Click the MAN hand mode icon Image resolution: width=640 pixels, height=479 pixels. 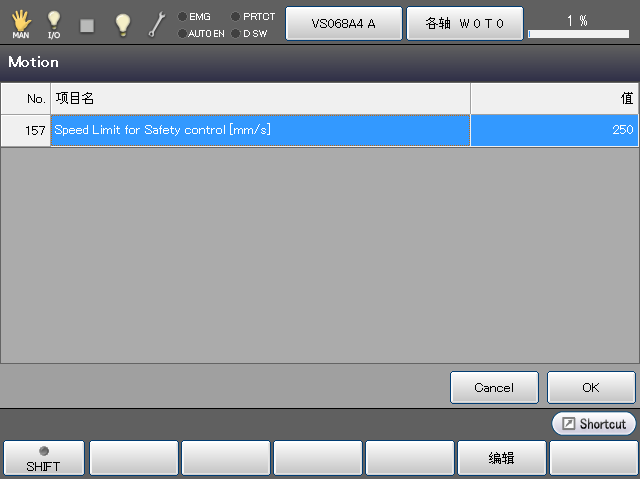pyautogui.click(x=21, y=24)
